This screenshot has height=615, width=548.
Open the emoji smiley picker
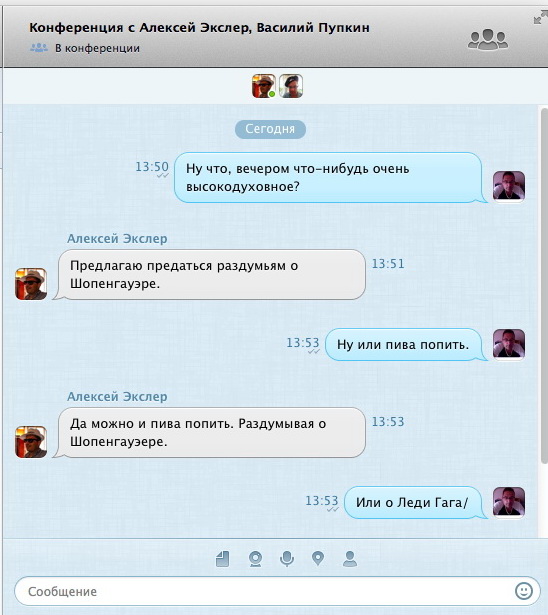click(524, 591)
